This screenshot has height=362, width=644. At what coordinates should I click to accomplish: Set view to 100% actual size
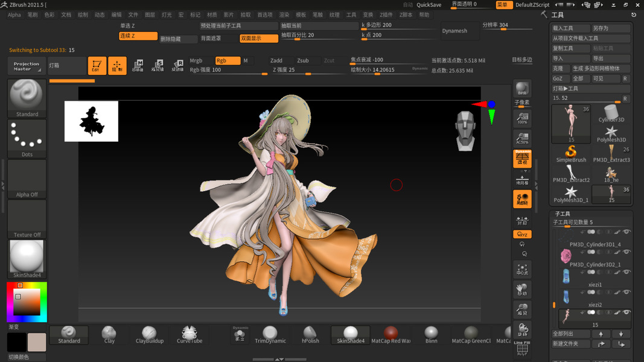coord(522,118)
